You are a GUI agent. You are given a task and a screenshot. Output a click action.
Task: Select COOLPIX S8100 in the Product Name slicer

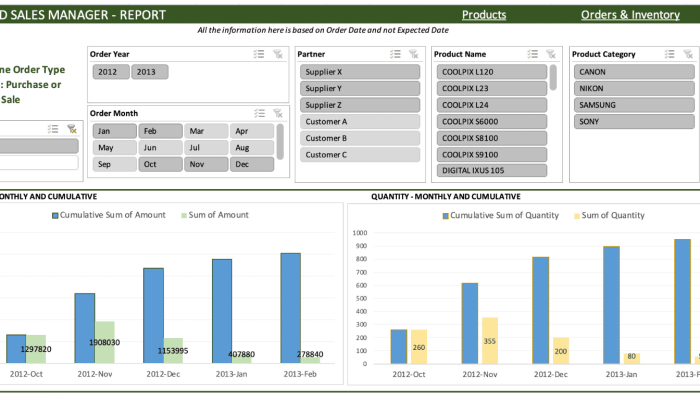click(x=490, y=138)
